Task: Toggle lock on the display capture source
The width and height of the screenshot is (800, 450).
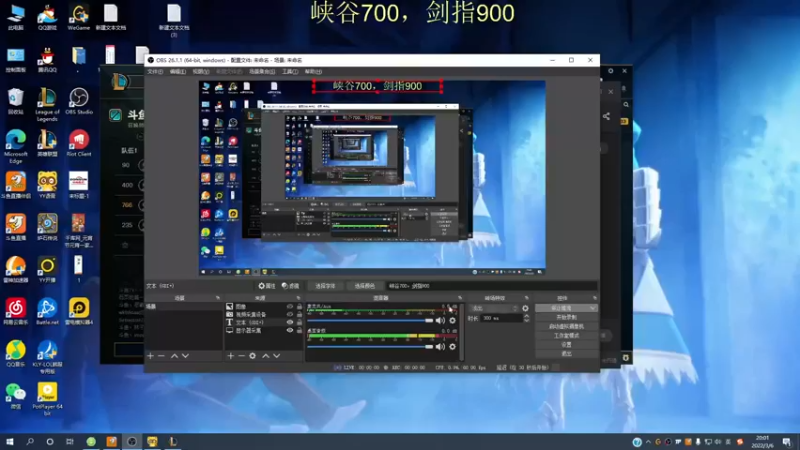Action: point(299,330)
